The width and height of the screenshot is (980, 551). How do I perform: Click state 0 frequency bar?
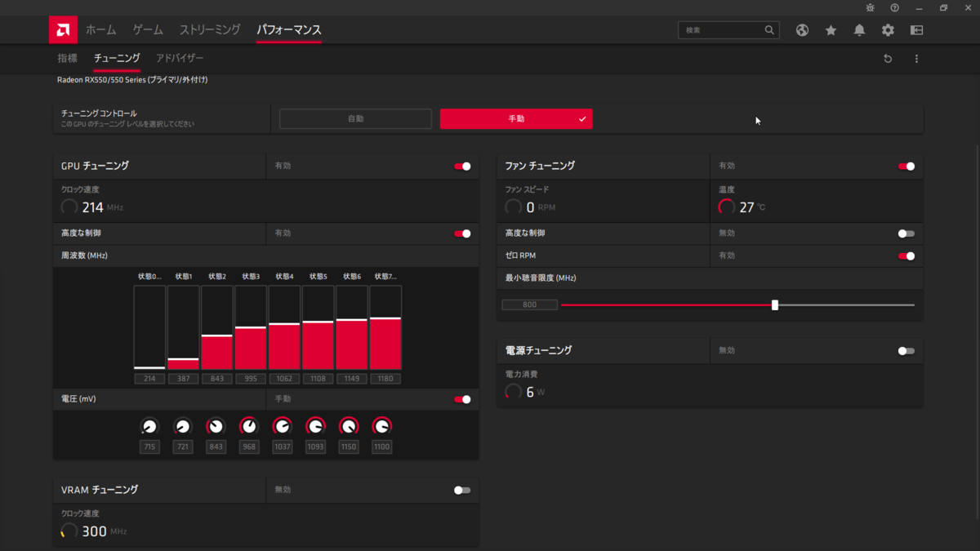(x=149, y=327)
